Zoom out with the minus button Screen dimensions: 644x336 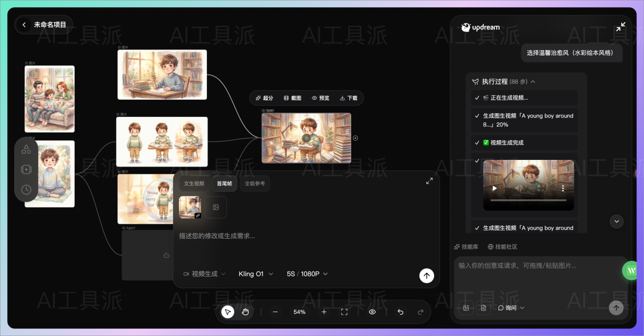coord(275,312)
